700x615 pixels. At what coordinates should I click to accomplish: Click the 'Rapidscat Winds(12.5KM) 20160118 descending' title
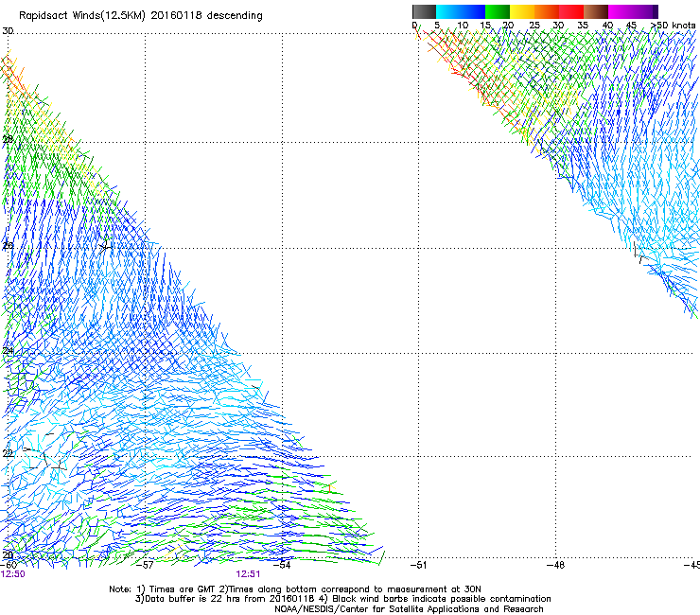[x=141, y=16]
